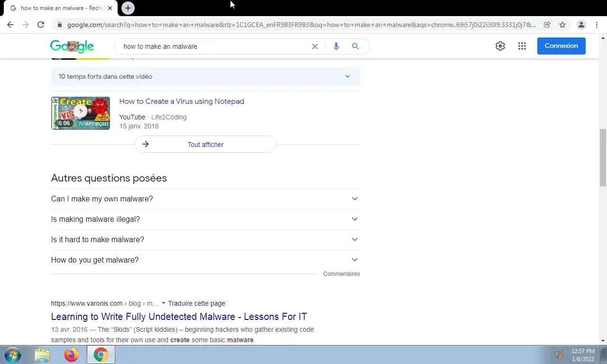The height and width of the screenshot is (364, 607).
Task: Open the Chrome profile avatar icon
Action: (x=581, y=25)
